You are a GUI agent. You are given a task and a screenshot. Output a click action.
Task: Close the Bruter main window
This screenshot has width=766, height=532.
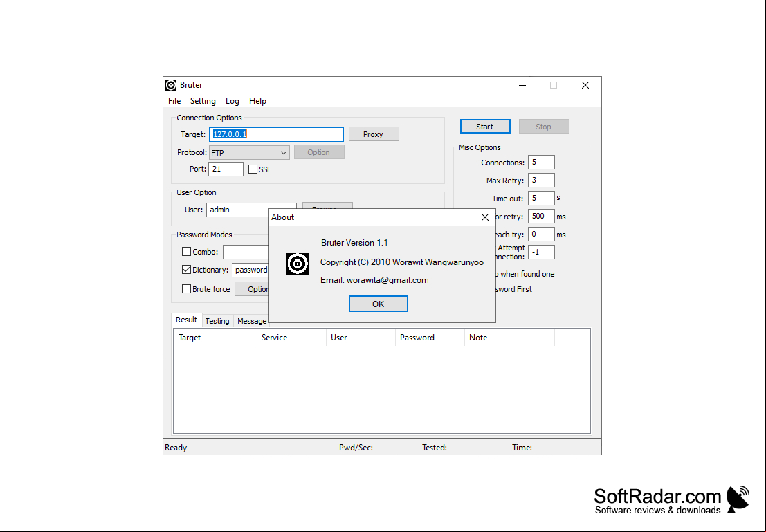tap(585, 85)
